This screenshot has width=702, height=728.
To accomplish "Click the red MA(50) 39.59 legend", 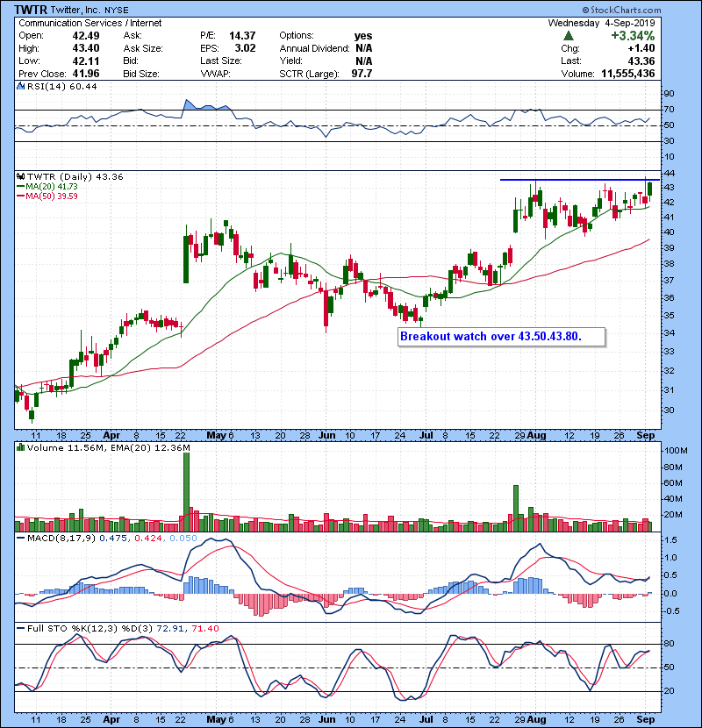I will [x=47, y=196].
